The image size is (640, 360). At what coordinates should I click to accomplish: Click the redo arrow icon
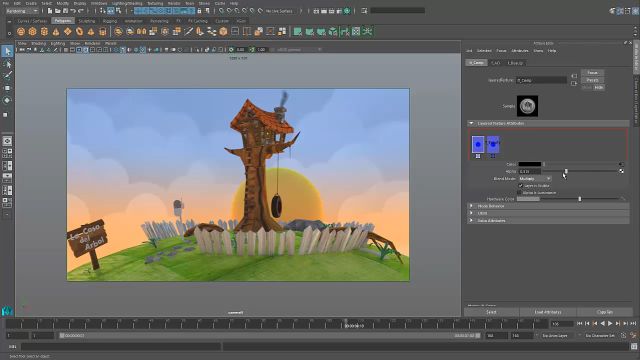coord(81,11)
